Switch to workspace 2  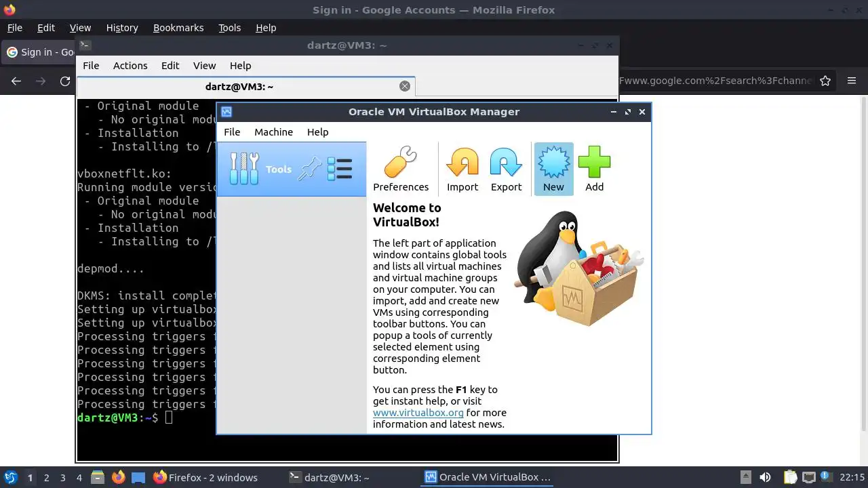46,478
